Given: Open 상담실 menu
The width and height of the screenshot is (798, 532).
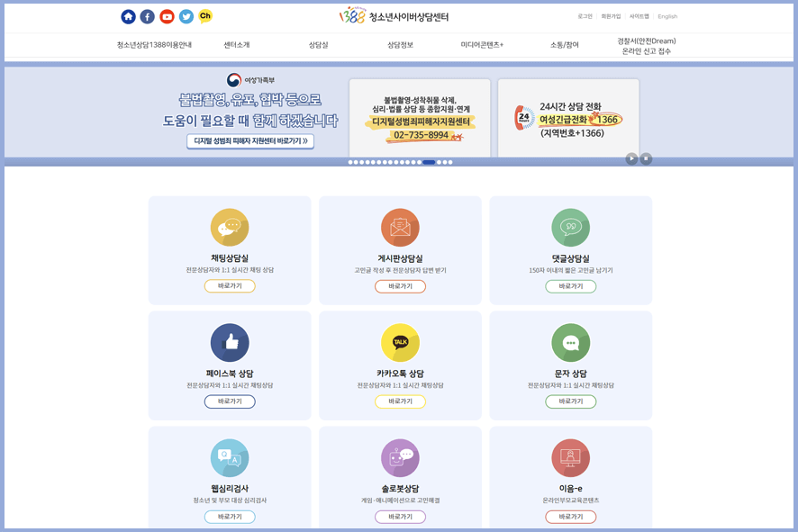Looking at the screenshot, I should click(319, 45).
